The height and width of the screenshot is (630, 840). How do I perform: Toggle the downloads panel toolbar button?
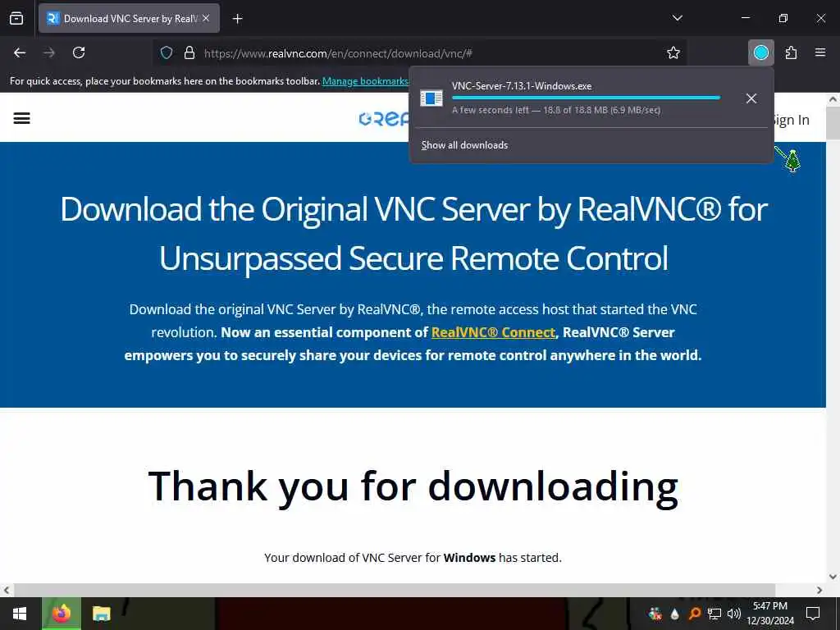(x=760, y=52)
